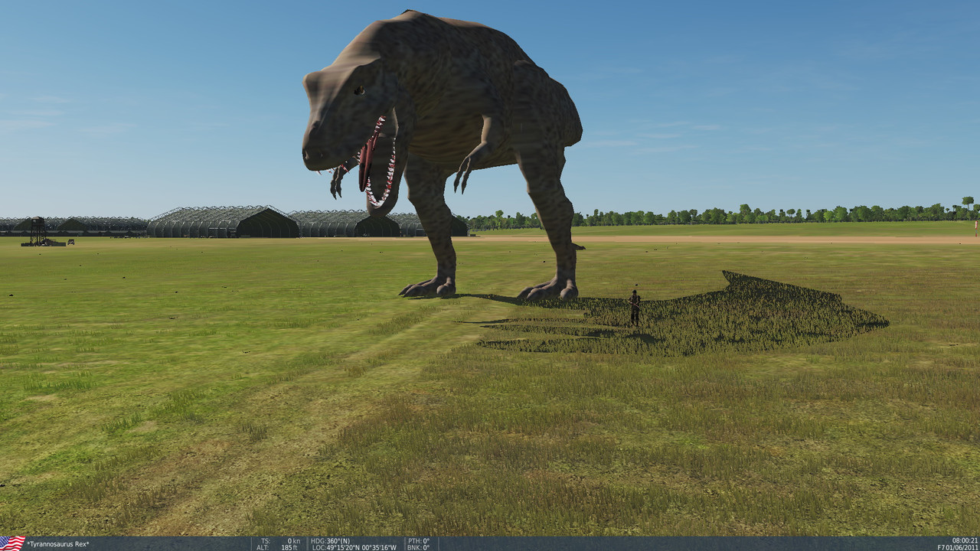The width and height of the screenshot is (980, 551).
Task: Click the USA flag icon in status bar
Action: 12,543
